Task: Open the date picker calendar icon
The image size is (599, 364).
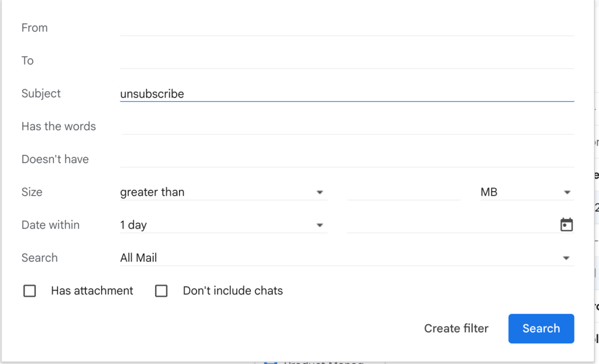Action: coord(566,225)
